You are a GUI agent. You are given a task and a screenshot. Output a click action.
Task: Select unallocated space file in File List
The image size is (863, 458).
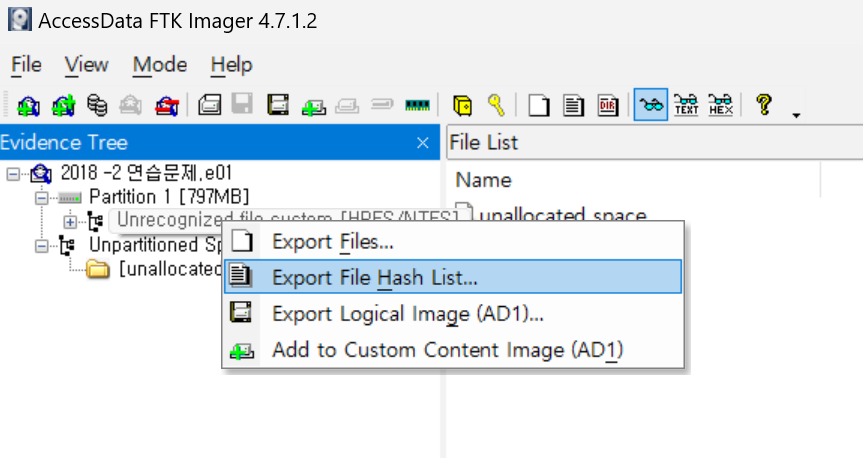click(562, 215)
